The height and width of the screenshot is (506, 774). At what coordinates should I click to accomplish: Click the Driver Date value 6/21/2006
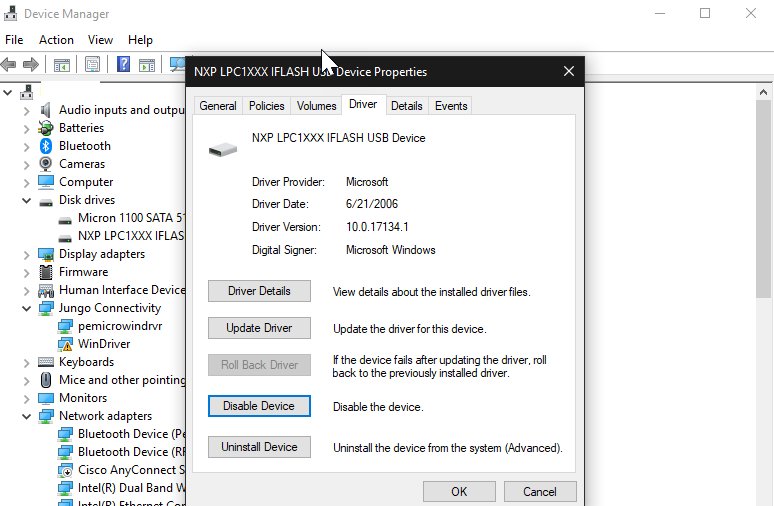coord(372,204)
